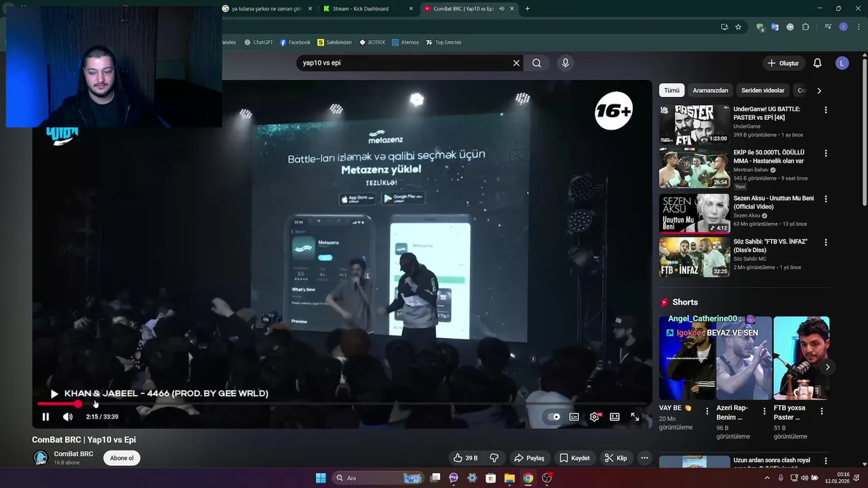This screenshot has width=868, height=488.
Task: Open the Chrome extensions puzzle icon
Action: (806, 27)
